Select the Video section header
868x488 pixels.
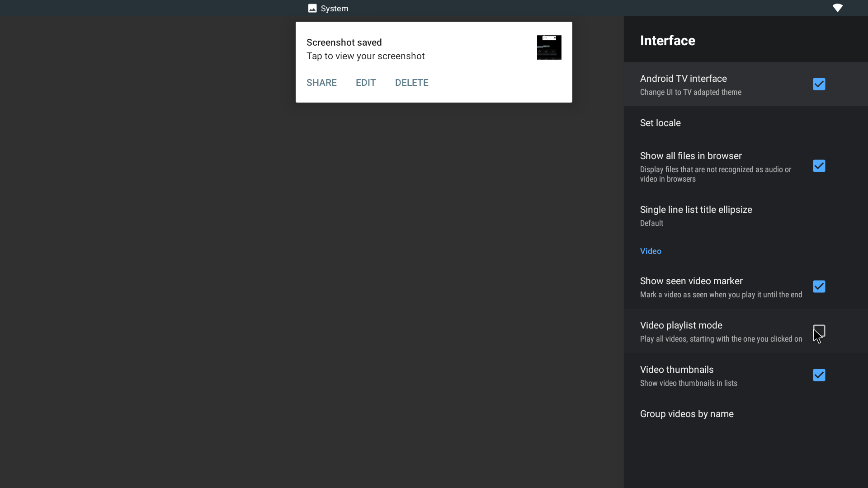coord(651,251)
